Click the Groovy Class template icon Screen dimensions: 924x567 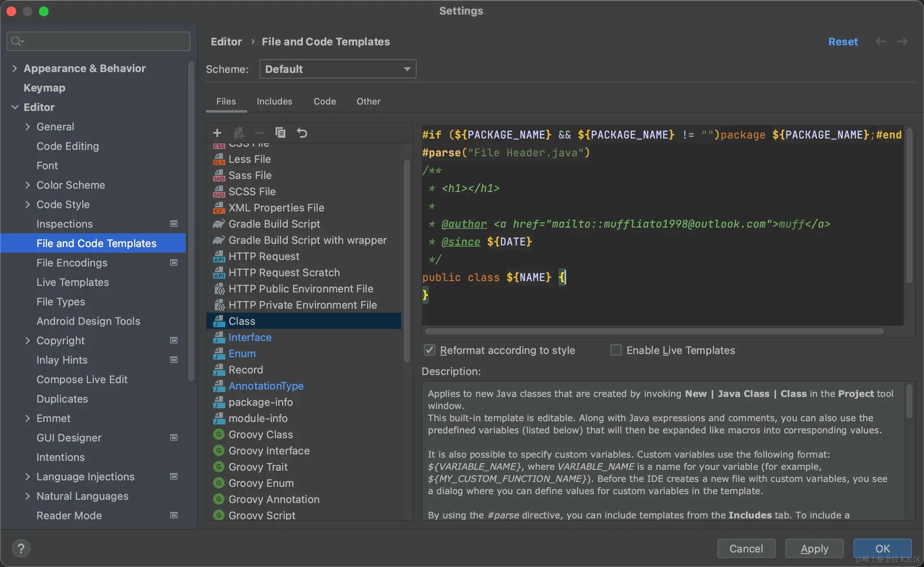pyautogui.click(x=219, y=435)
